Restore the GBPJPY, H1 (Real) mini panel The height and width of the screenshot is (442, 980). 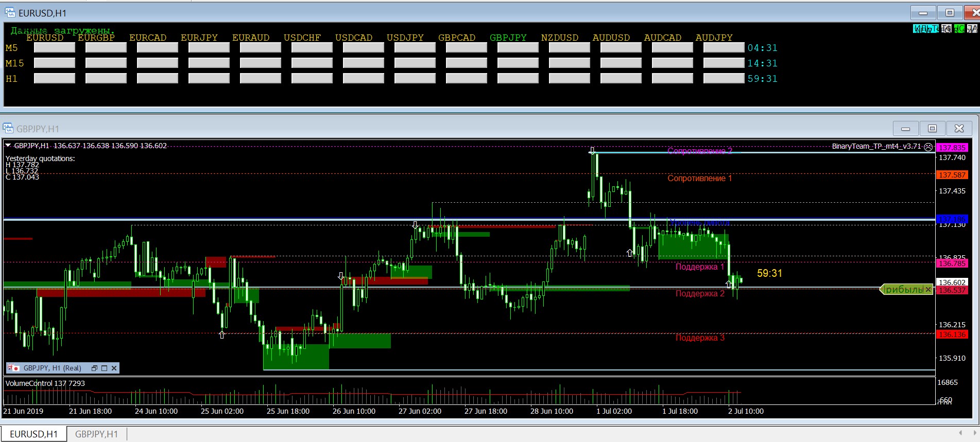[94, 368]
